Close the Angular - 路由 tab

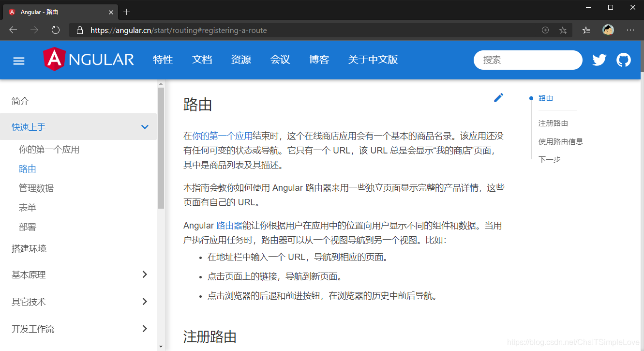pos(111,12)
